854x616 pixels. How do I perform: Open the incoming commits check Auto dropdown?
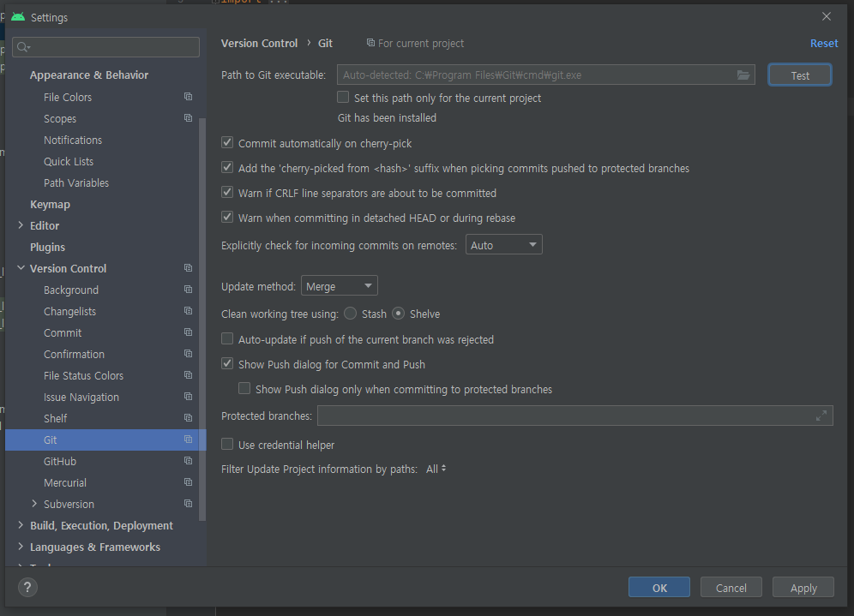[x=504, y=245]
